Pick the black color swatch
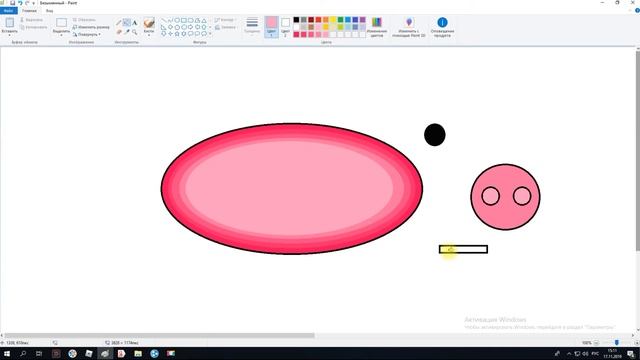This screenshot has width=640, height=360. (x=296, y=20)
